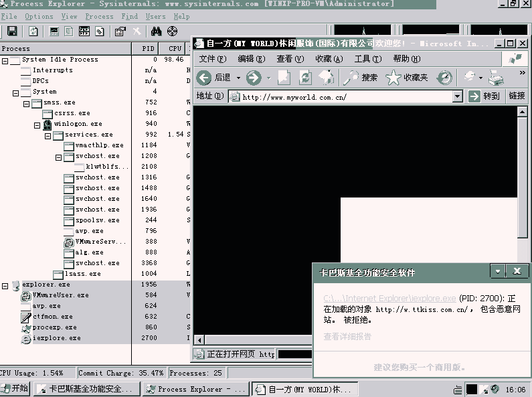Click the Process Explorer taskbar button
This screenshot has height=397, width=532.
(196, 389)
